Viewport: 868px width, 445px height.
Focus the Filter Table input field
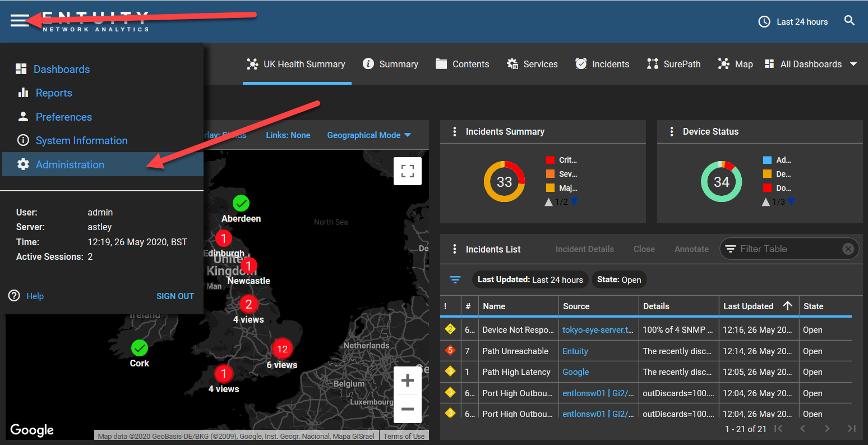789,249
